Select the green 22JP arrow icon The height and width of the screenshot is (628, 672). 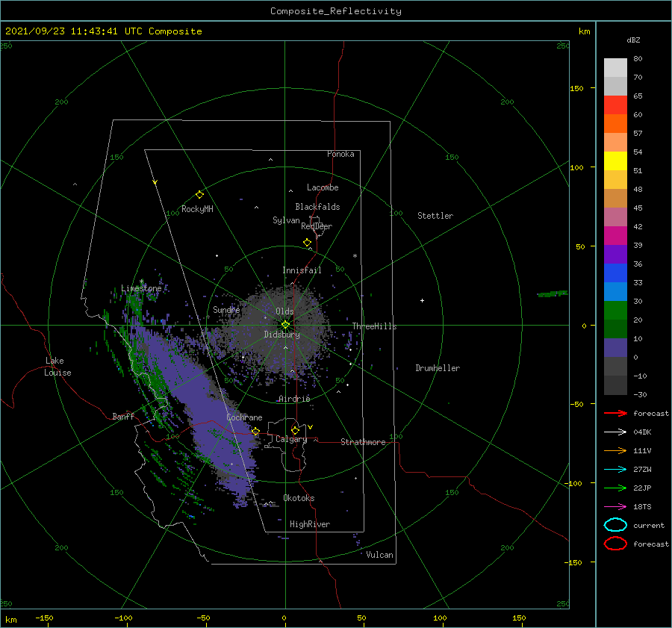[615, 488]
